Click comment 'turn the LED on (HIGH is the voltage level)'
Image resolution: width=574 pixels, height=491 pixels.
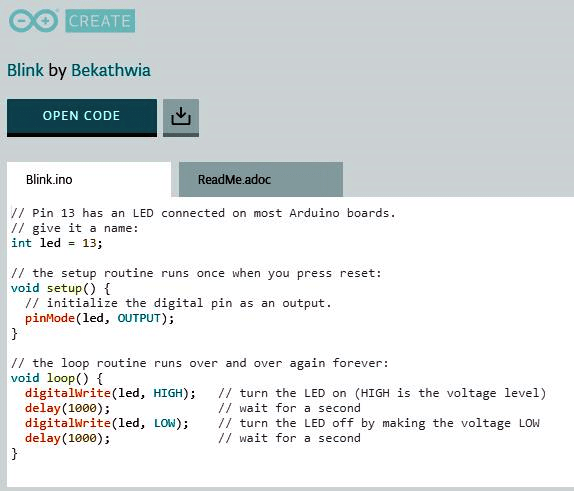pos(382,393)
